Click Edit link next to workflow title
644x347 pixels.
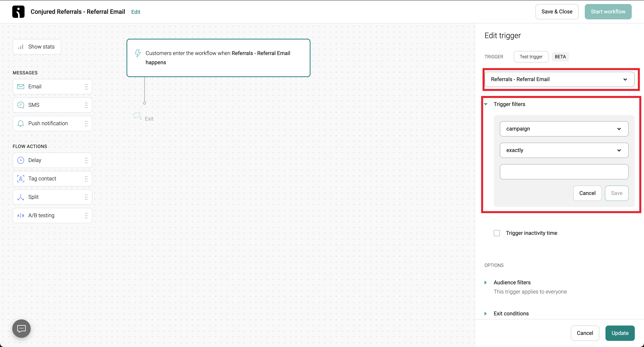136,12
